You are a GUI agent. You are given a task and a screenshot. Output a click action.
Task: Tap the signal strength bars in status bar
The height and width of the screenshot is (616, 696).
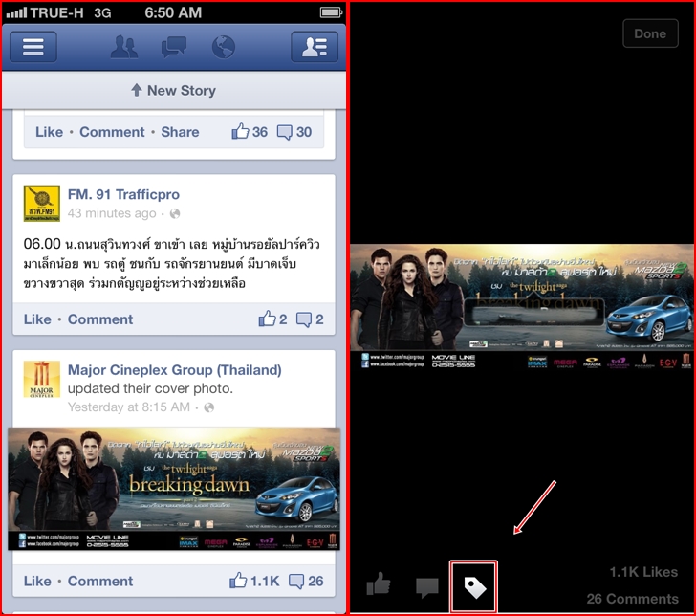click(x=16, y=12)
